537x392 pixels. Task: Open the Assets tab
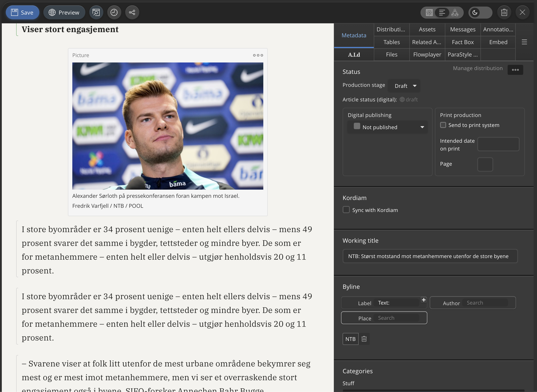click(427, 29)
